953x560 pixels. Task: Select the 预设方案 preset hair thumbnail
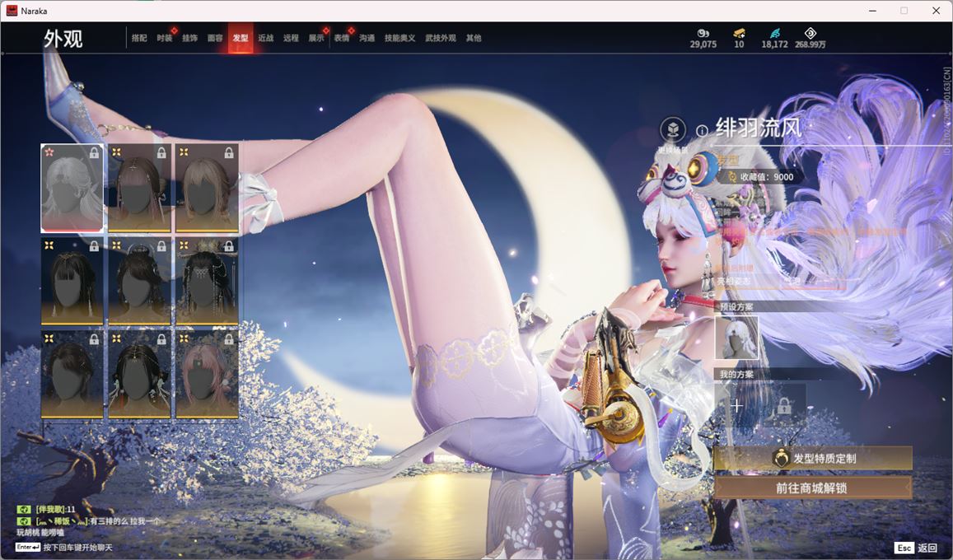(x=736, y=338)
